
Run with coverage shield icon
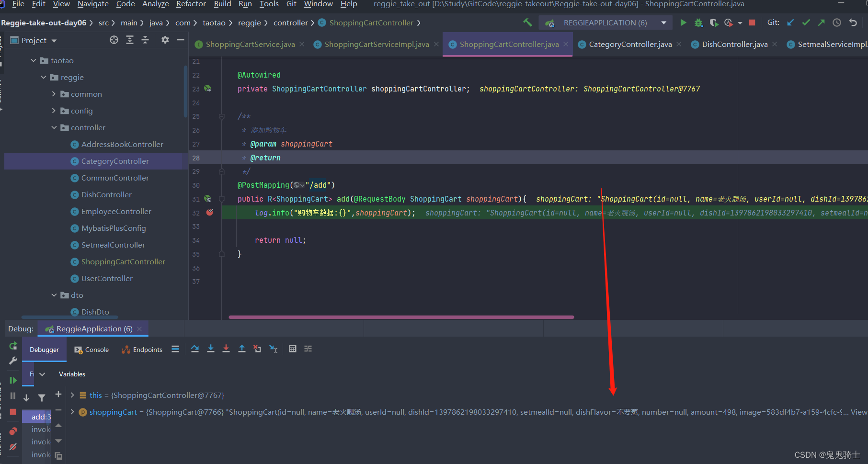[x=714, y=23]
